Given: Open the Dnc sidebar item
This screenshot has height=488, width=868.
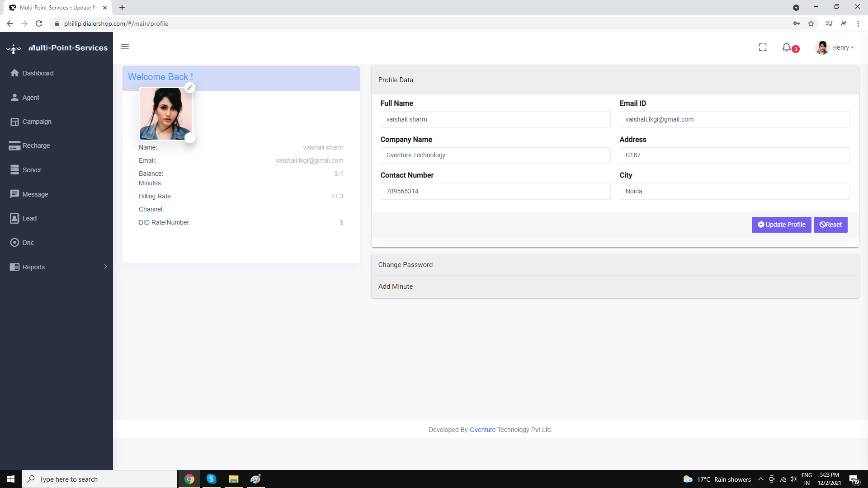Looking at the screenshot, I should [x=28, y=243].
